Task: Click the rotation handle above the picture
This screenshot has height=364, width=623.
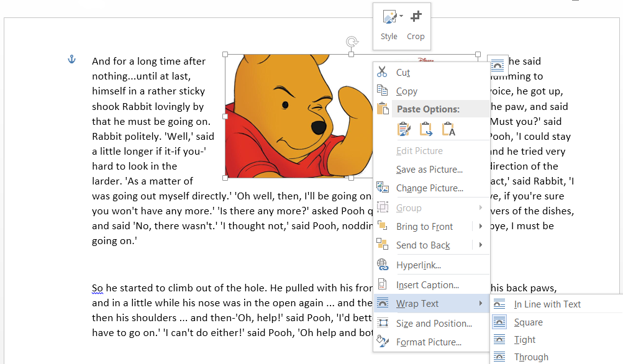Action: 352,42
